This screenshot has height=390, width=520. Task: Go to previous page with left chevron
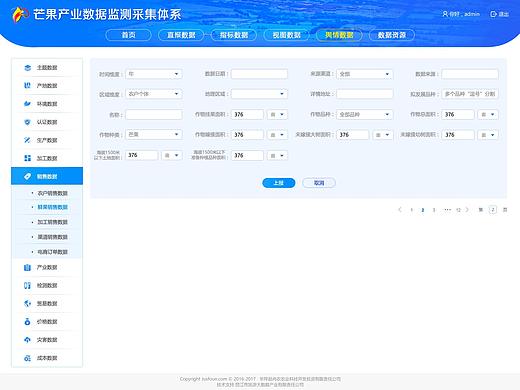(400, 210)
